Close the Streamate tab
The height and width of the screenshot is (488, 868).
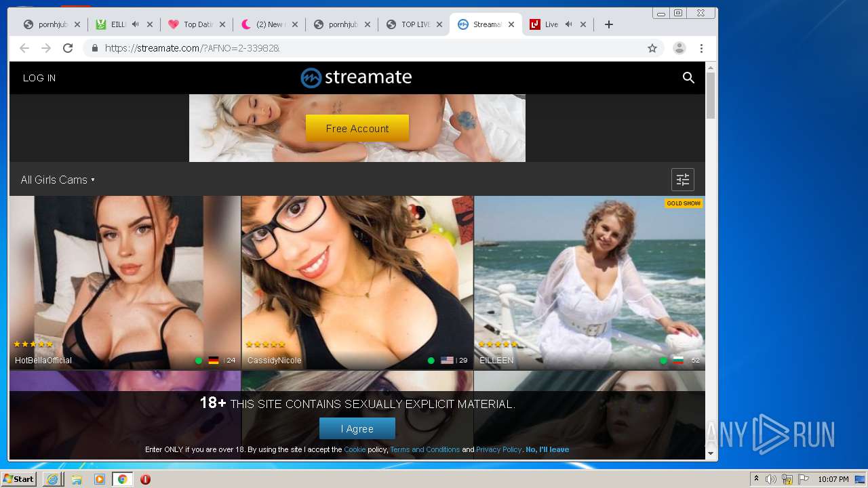click(511, 24)
